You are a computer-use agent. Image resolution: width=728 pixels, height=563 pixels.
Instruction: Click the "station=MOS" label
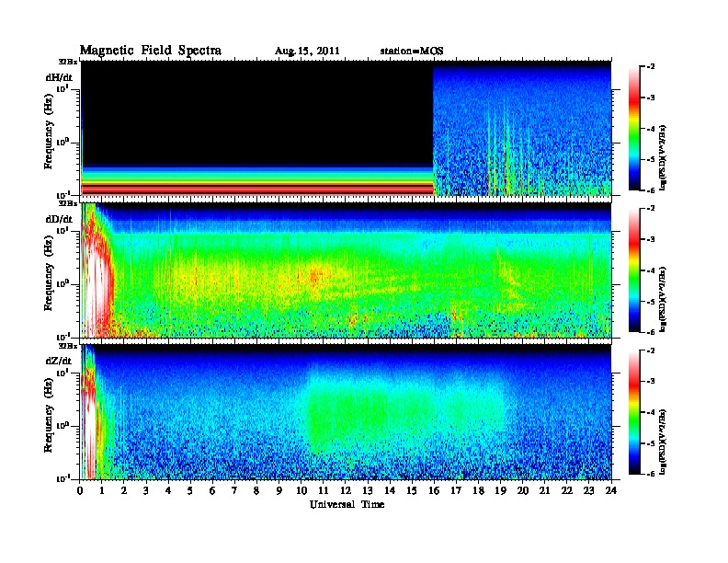412,52
